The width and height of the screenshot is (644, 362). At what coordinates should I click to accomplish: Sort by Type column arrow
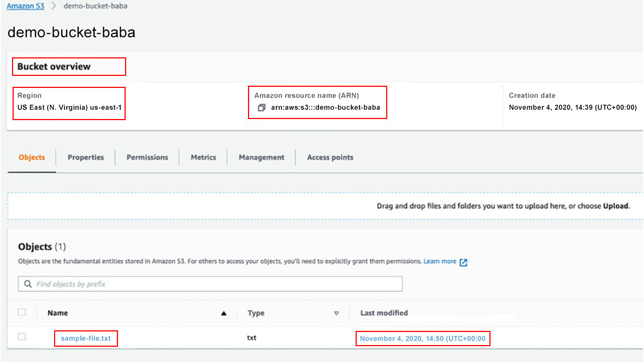(x=336, y=313)
